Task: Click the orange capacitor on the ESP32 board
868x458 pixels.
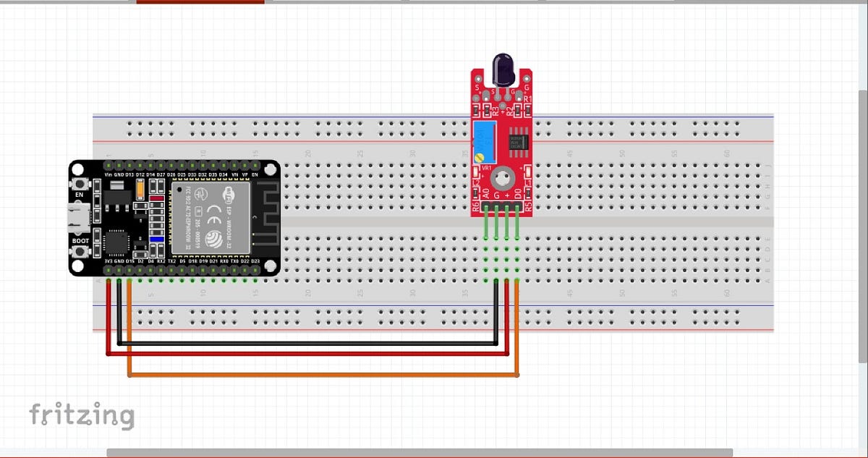Action: click(140, 190)
